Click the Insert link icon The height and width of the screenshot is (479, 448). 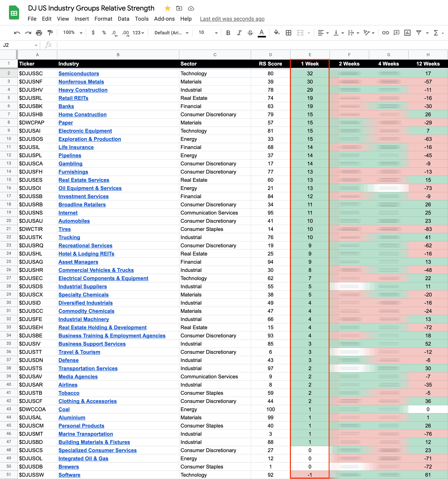pos(385,33)
